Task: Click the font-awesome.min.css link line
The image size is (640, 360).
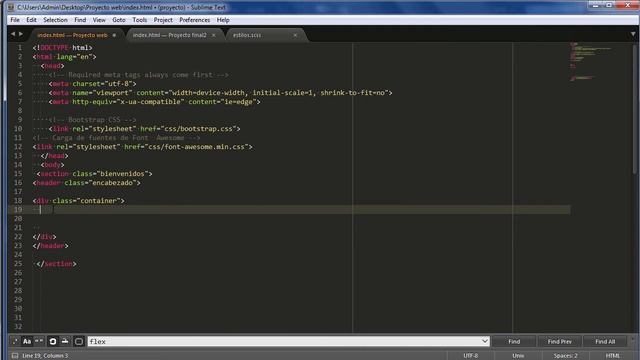Action: (x=142, y=147)
